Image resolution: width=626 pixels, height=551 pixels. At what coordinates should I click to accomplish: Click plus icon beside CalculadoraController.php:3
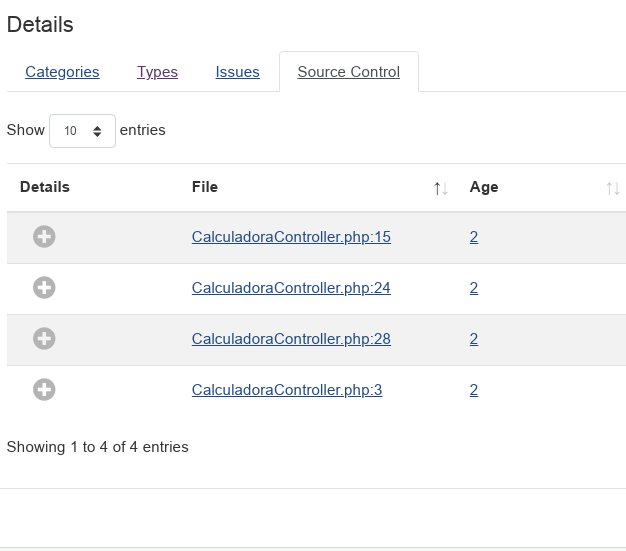click(x=44, y=390)
